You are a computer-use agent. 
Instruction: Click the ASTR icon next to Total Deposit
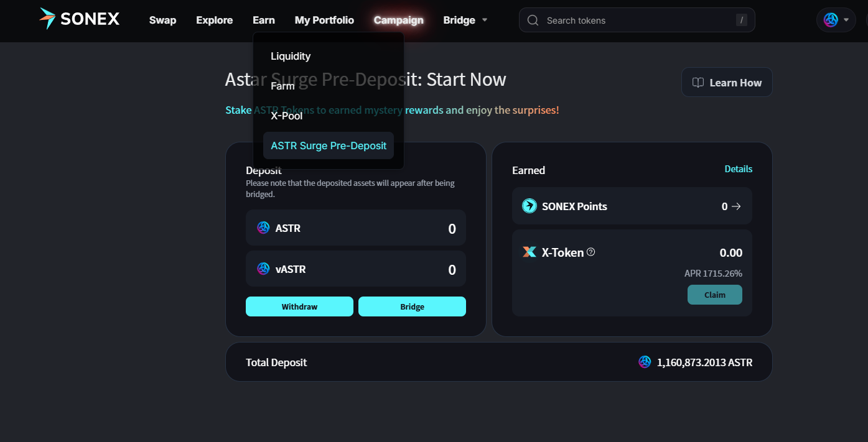click(x=645, y=362)
